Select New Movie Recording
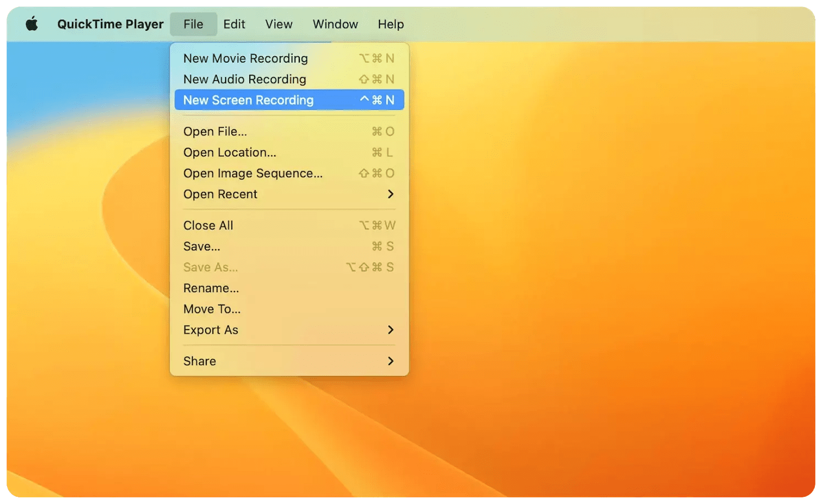Image resolution: width=822 pixels, height=504 pixels. pyautogui.click(x=245, y=58)
